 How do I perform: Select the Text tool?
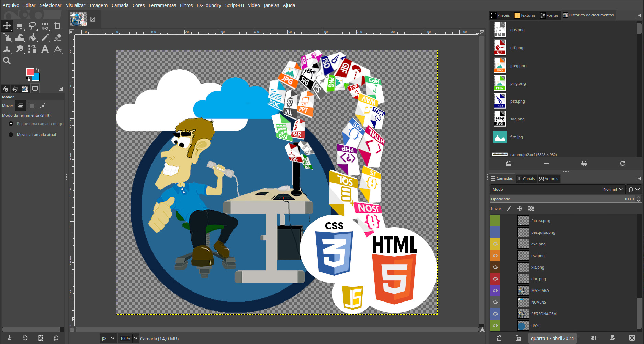(45, 49)
